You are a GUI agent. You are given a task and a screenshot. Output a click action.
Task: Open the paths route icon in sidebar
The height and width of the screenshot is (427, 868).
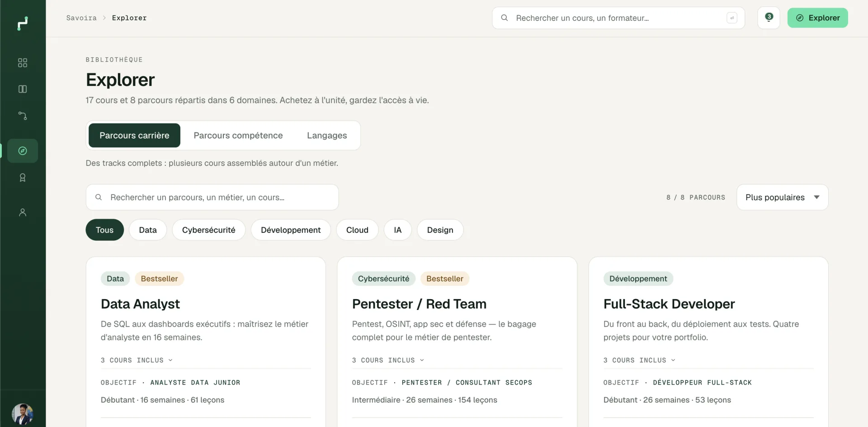click(x=23, y=116)
